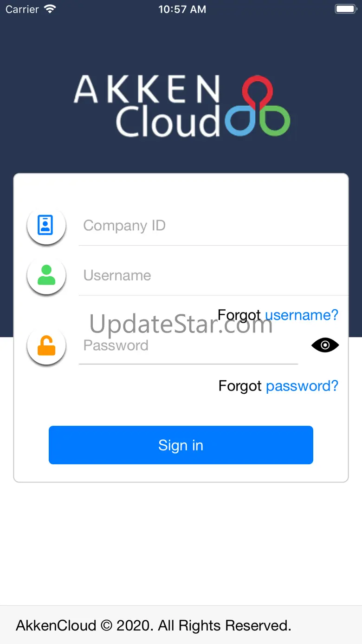
Task: Click the green Username person icon
Action: [x=46, y=275]
